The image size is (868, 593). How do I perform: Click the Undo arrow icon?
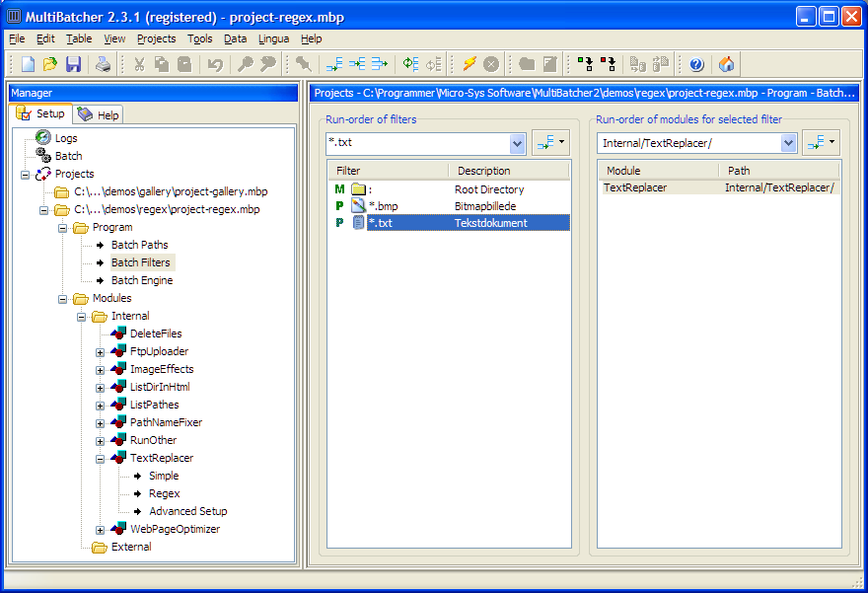[215, 64]
